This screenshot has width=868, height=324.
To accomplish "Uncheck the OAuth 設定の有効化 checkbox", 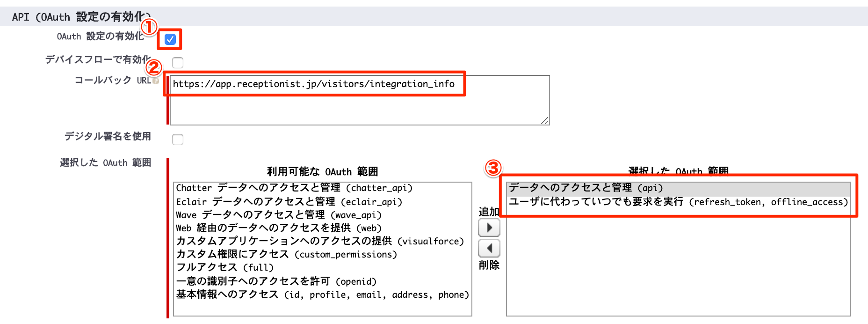I will (170, 39).
